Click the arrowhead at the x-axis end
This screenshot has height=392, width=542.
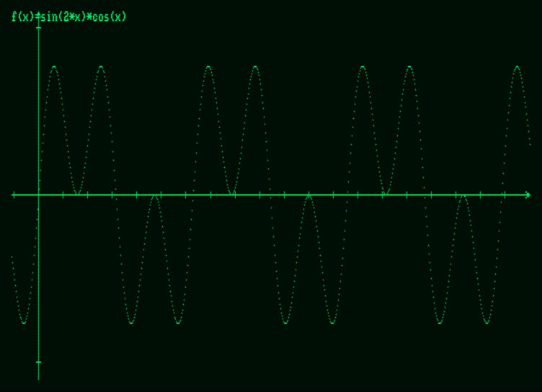coord(528,195)
